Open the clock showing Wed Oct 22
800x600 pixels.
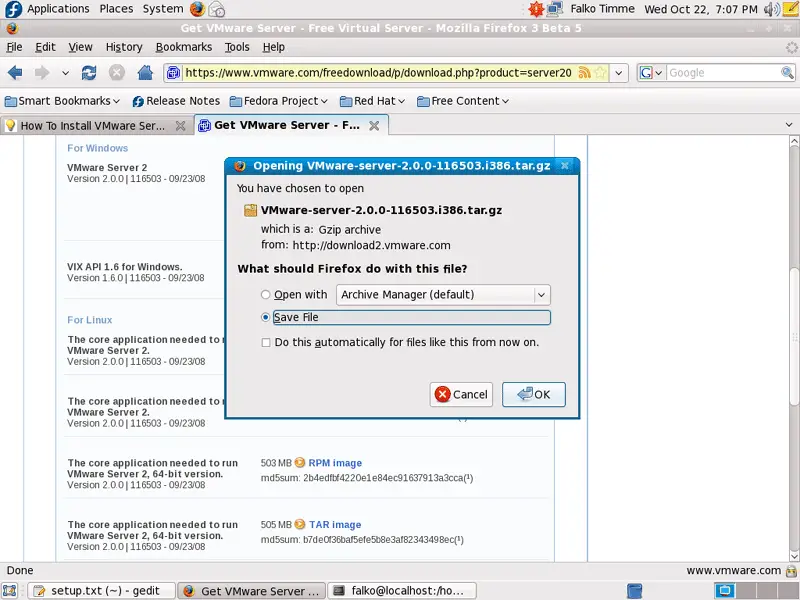click(701, 9)
